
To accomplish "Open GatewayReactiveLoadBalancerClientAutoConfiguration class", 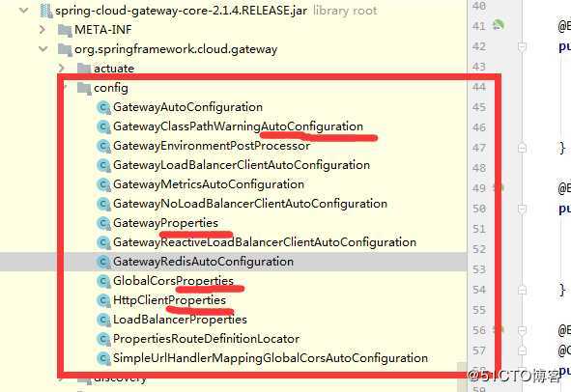I will (265, 242).
